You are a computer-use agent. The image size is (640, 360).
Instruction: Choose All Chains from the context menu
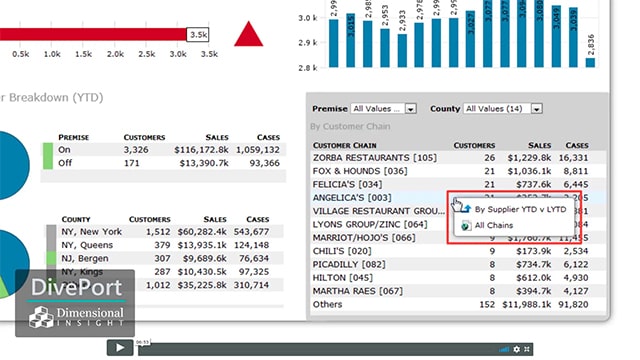coord(494,225)
